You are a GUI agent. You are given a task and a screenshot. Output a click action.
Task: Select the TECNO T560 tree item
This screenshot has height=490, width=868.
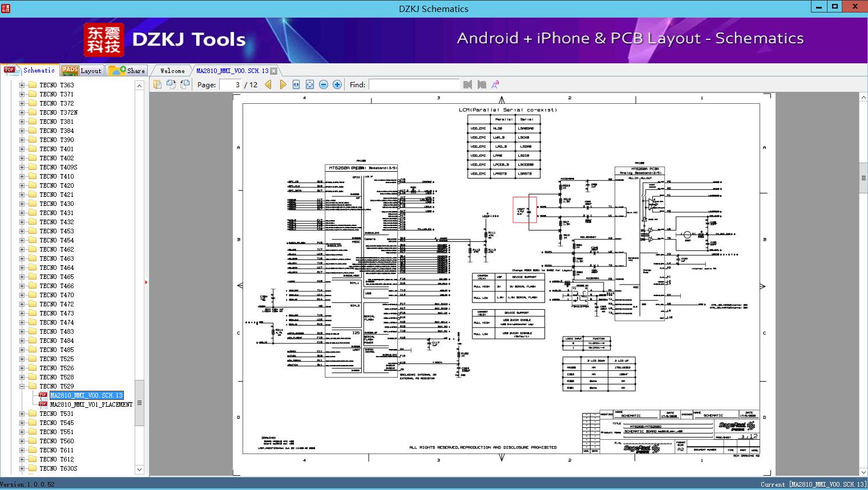pos(56,441)
